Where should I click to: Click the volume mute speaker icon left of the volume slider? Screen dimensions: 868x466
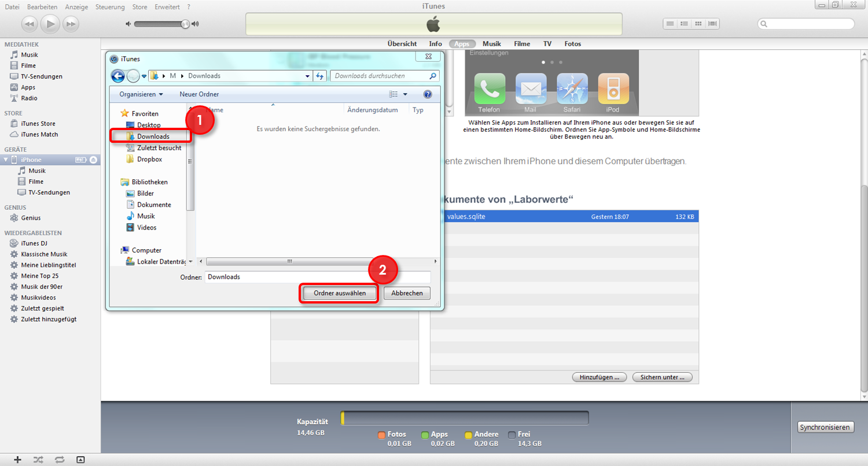(x=128, y=24)
